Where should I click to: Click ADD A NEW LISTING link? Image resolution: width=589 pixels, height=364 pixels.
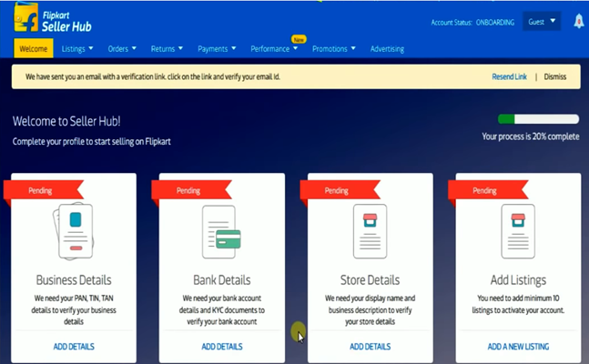point(518,347)
